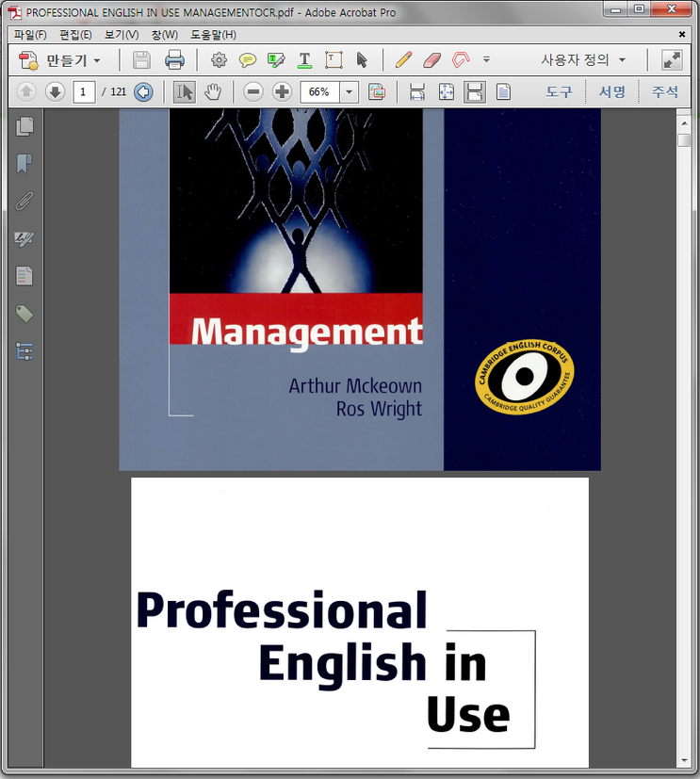Click scrollbar up arrow
The image size is (700, 779).
point(684,122)
